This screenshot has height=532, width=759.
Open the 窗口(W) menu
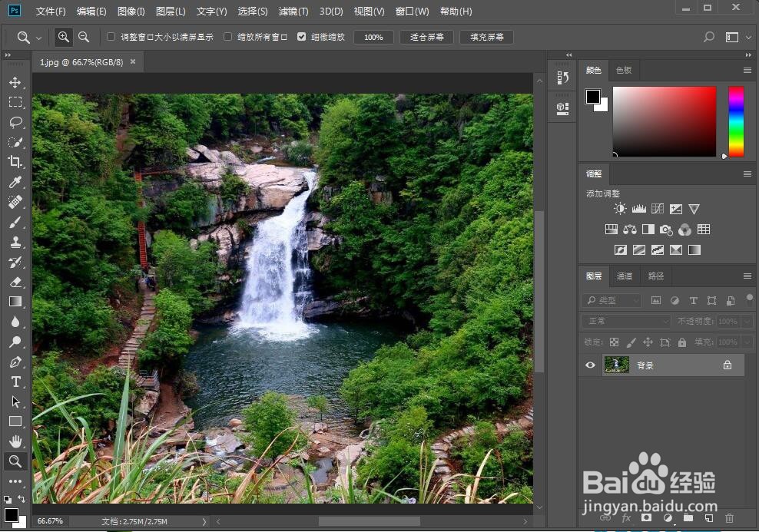[x=412, y=11]
